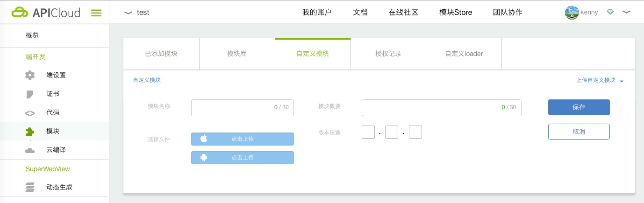Open 我的账户 in top navigation
644x203 pixels.
317,13
